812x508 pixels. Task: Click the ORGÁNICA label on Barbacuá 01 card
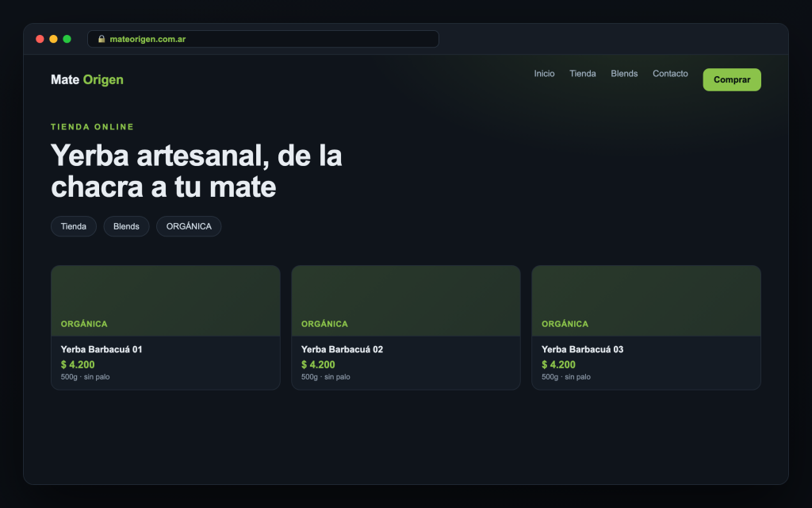[x=84, y=324]
